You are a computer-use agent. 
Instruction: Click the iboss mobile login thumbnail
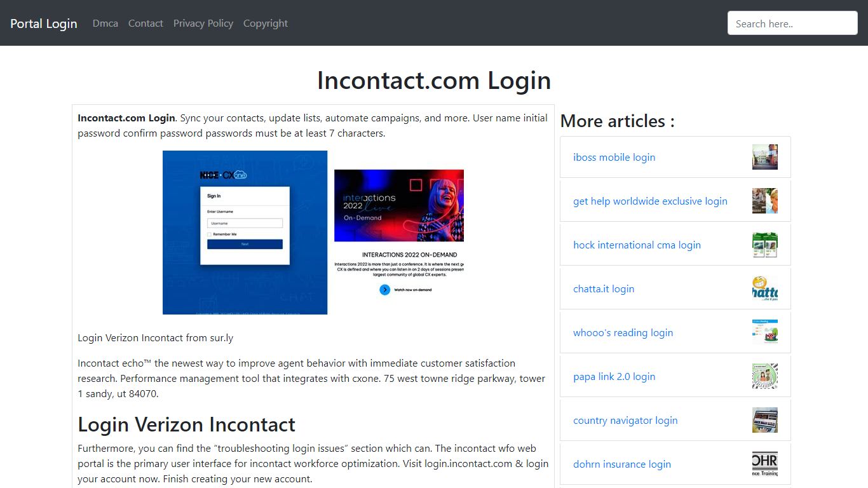point(765,157)
